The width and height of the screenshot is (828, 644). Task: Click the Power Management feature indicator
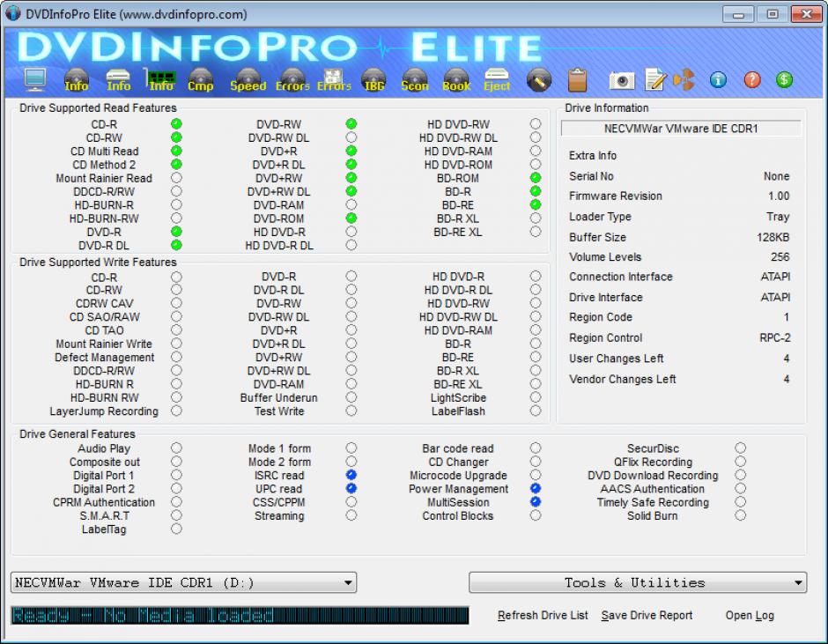tap(536, 488)
